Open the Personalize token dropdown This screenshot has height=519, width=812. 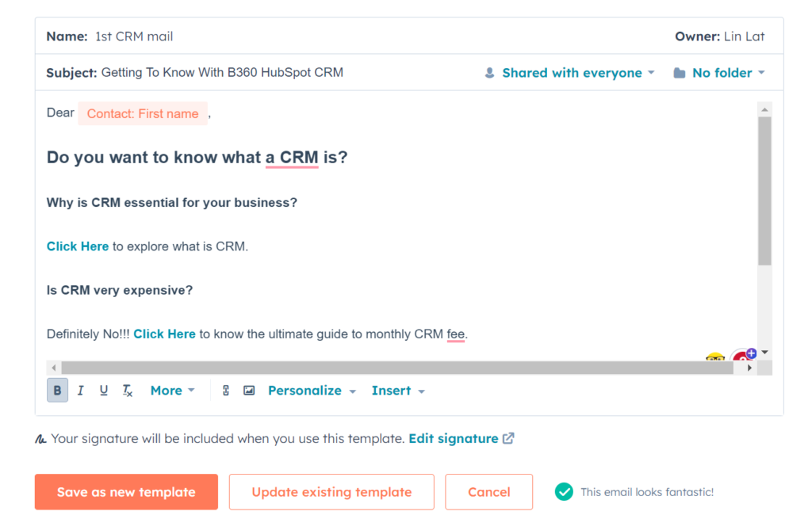[x=312, y=391]
